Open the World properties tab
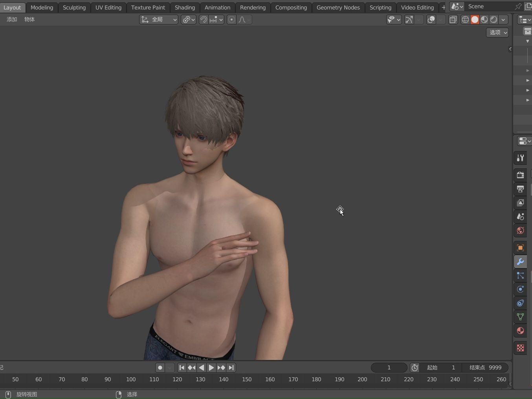The image size is (532, 399). 520,231
